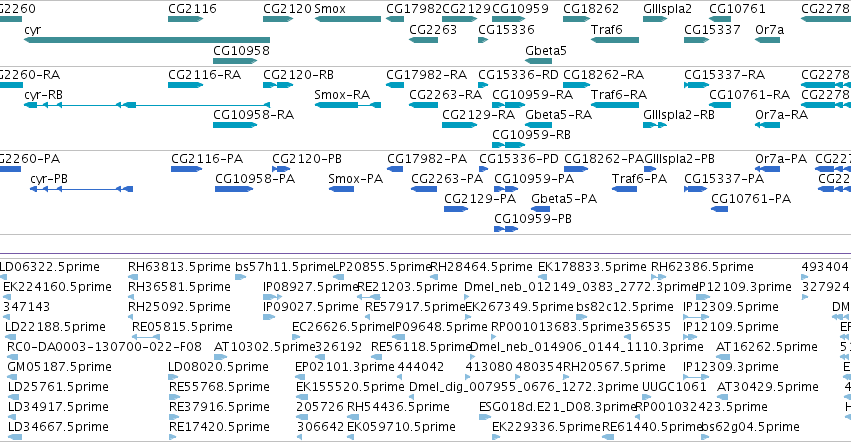Select the Traf6 gene bar
This screenshot has width=851, height=442.
pos(615,40)
